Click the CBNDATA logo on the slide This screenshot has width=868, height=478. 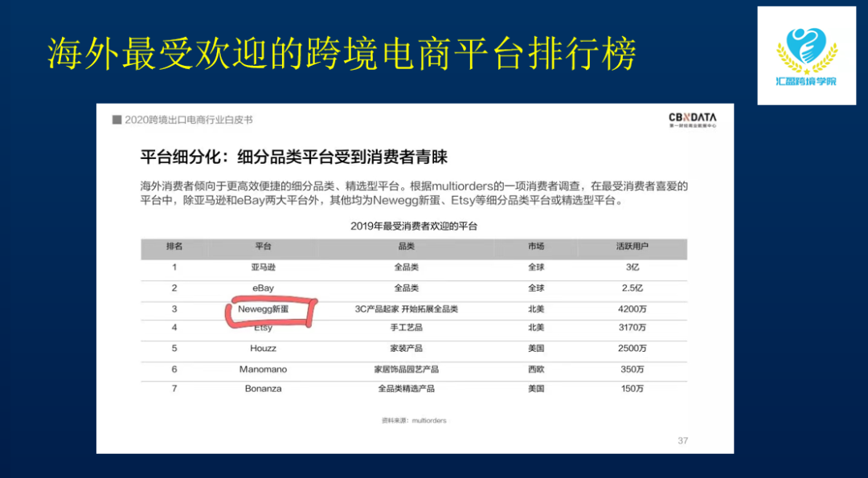(692, 120)
